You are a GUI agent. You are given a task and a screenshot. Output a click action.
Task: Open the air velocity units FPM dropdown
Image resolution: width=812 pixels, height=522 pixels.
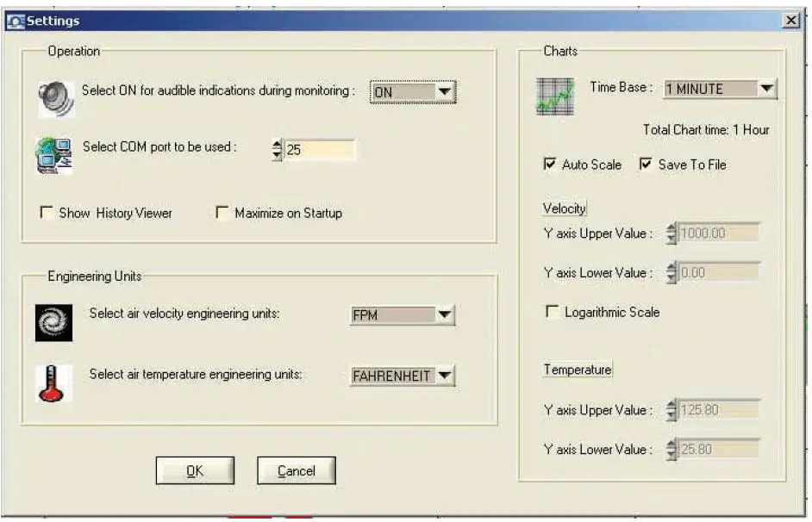click(403, 314)
